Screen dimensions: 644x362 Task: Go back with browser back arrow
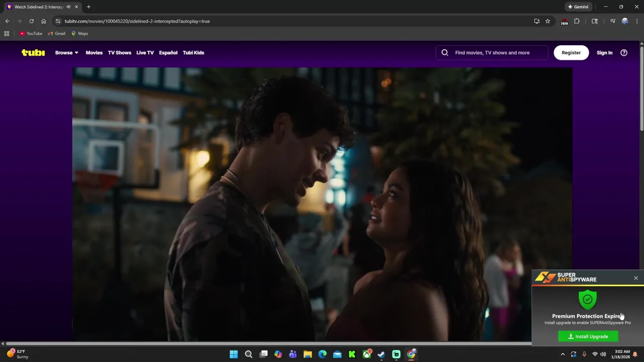click(x=7, y=21)
